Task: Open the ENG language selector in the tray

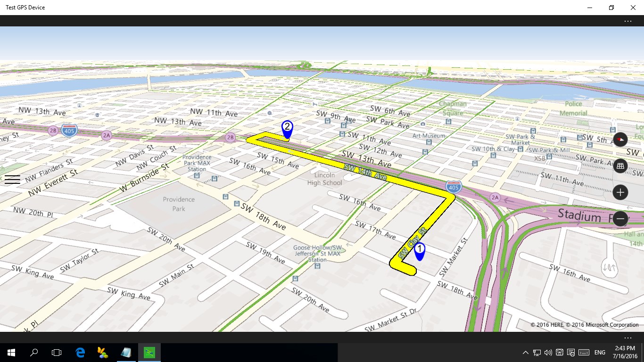Action: click(600, 352)
